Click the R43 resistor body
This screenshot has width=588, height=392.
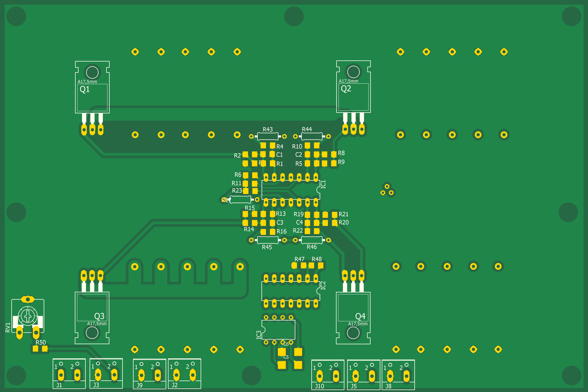[x=268, y=136]
